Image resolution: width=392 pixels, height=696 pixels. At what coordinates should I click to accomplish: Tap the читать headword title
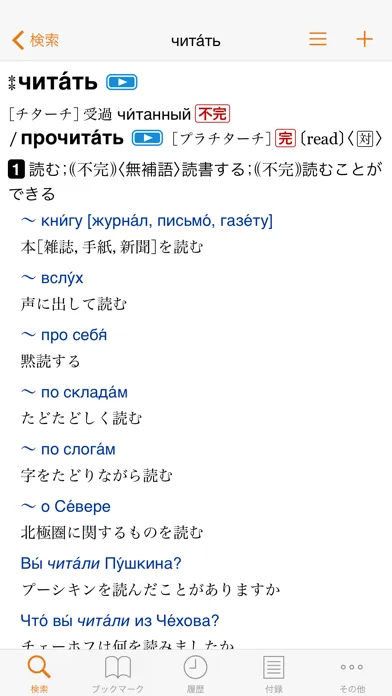(x=58, y=82)
